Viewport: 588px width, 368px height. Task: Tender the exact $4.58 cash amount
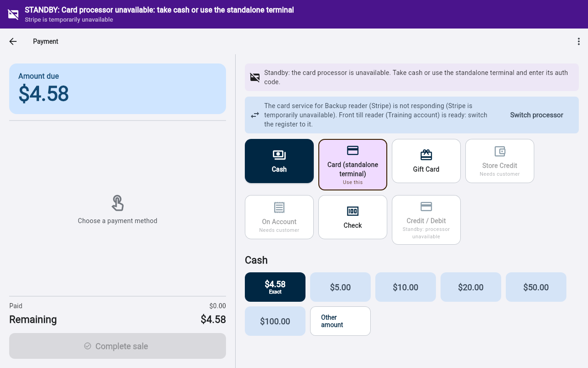click(275, 287)
